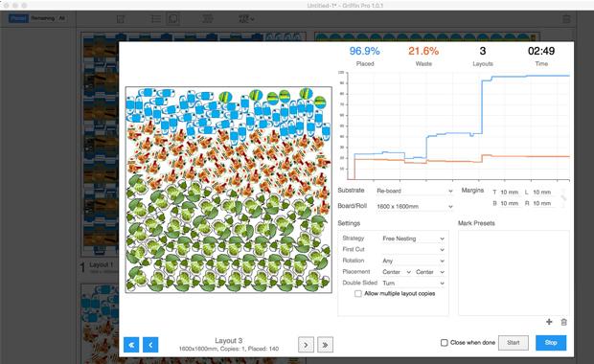
Task: Jump to last layout with double-right arrow
Action: tap(325, 345)
